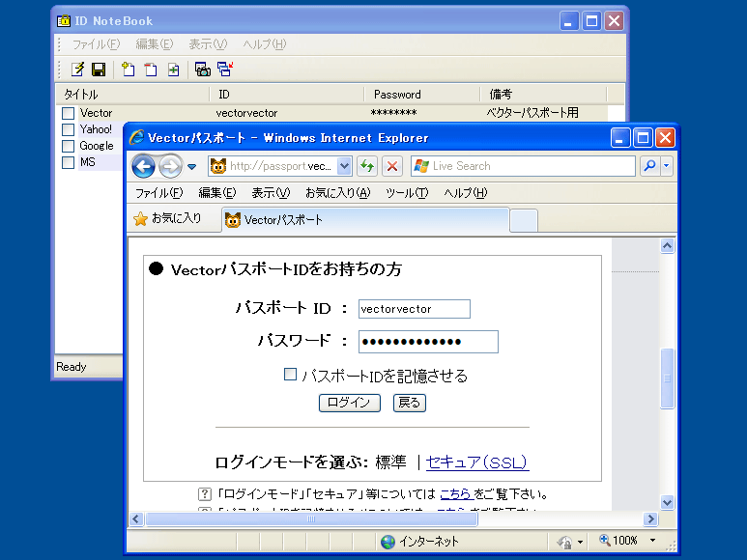Click the パスポート ID input field

pyautogui.click(x=415, y=309)
